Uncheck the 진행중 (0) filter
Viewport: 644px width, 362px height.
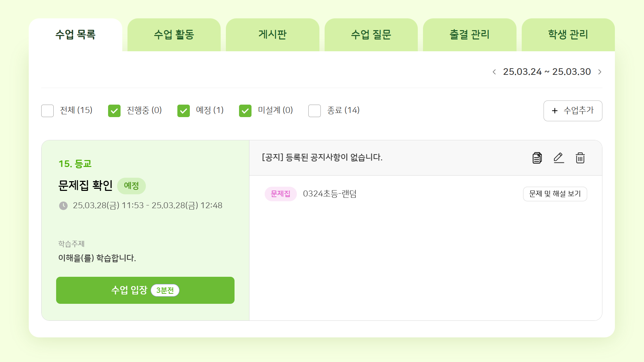[114, 111]
